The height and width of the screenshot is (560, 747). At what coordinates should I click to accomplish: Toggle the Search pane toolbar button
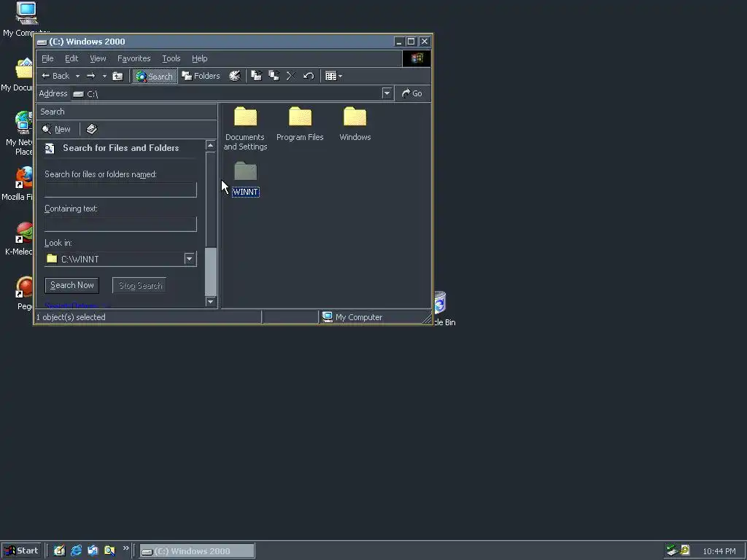click(x=155, y=76)
